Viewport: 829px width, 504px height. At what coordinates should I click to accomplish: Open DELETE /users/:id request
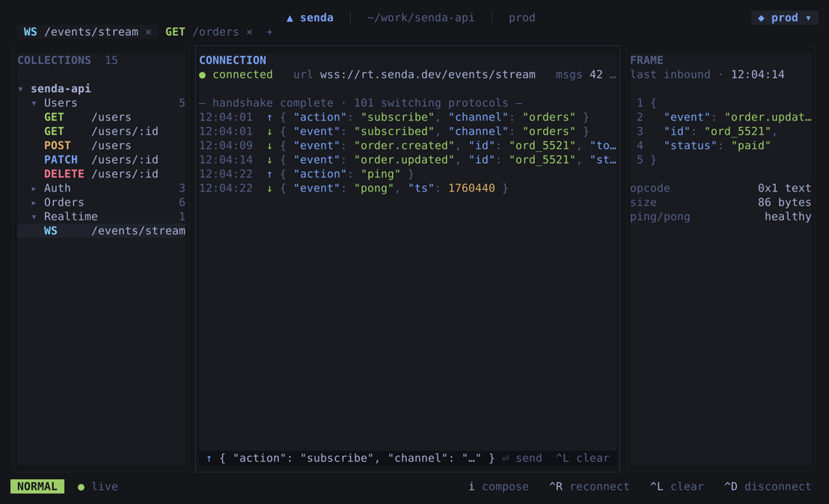(102, 173)
